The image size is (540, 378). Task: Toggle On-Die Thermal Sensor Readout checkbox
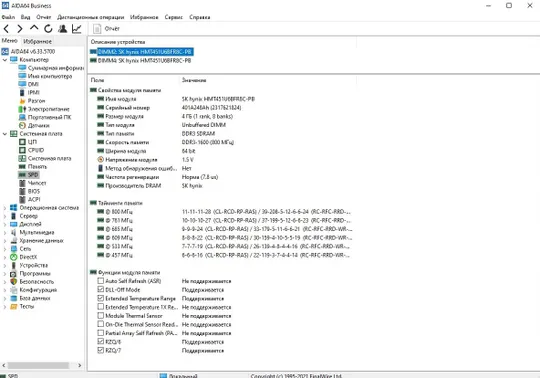(101, 324)
